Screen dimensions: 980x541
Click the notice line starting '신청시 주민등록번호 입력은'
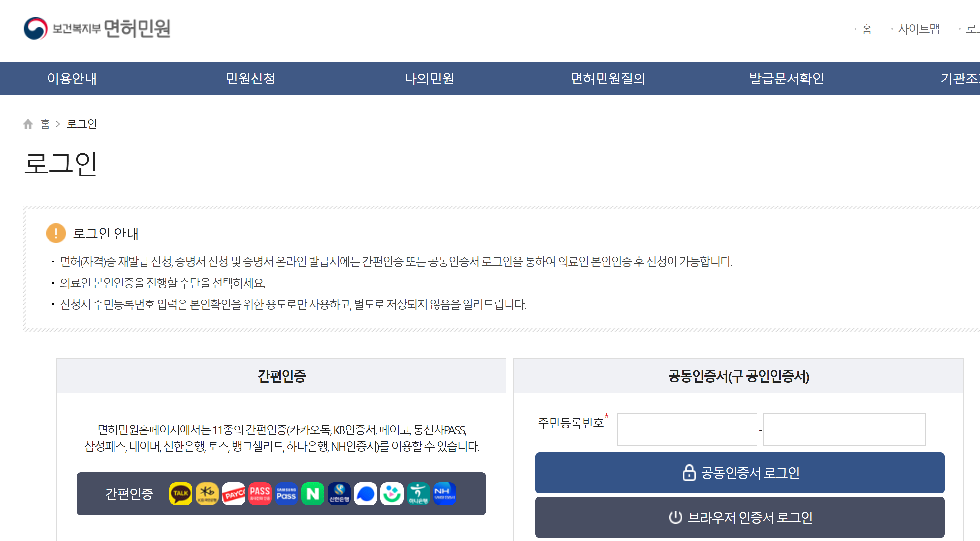(293, 304)
